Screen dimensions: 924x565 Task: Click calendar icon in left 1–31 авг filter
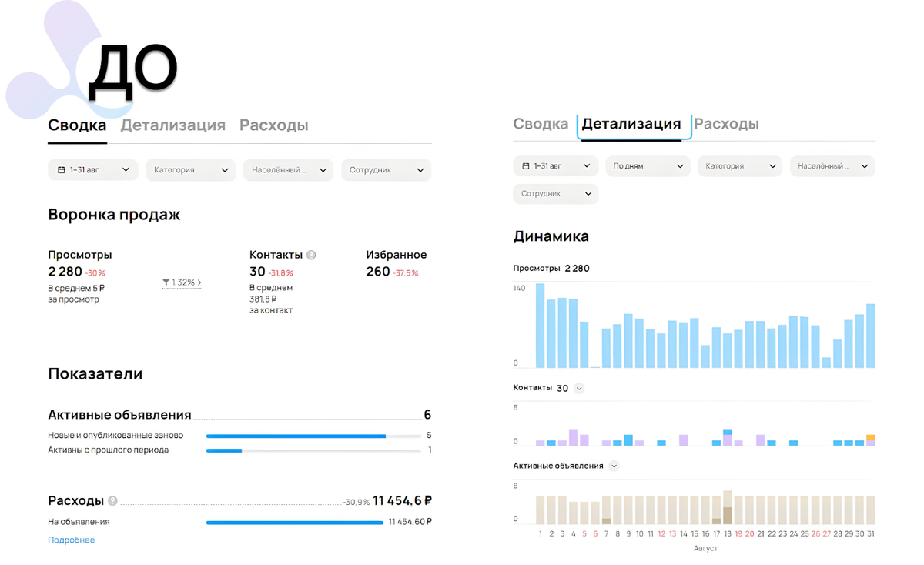coord(62,170)
